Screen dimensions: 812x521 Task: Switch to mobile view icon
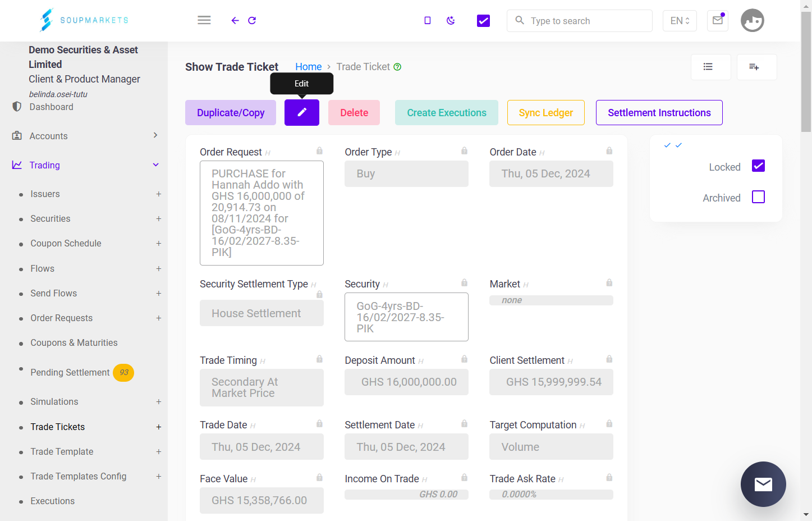pyautogui.click(x=428, y=20)
